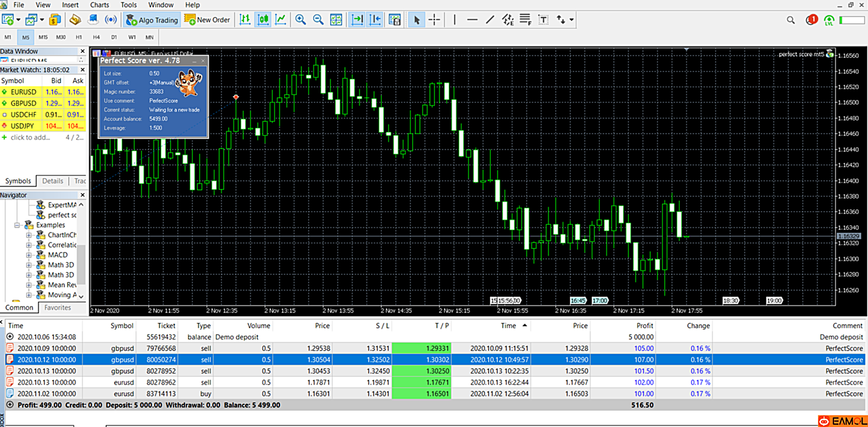The image size is (868, 427).
Task: Select the Equidistant Channel tool
Action: tap(507, 20)
